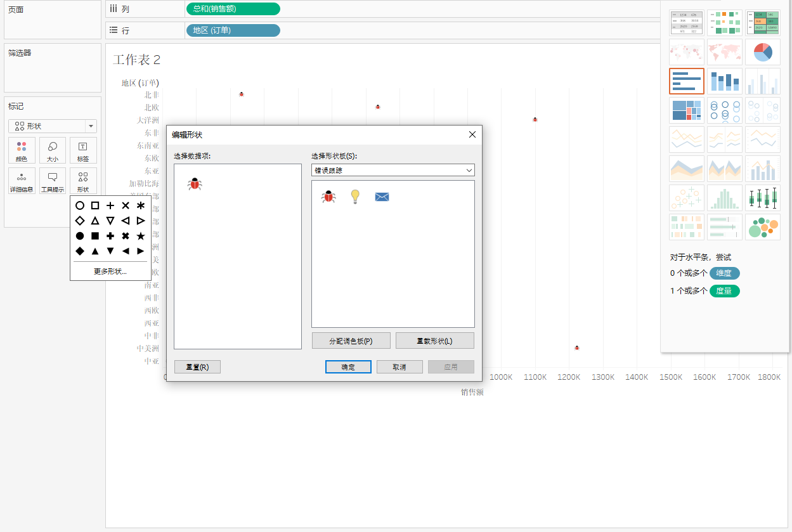Select ladybug shape in the palette
The image size is (792, 532).
(x=328, y=197)
